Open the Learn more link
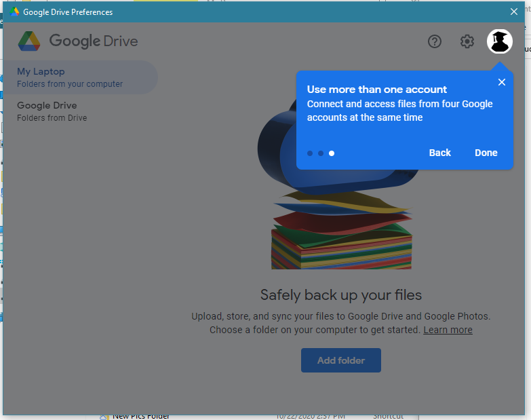531x420 pixels. click(x=448, y=330)
